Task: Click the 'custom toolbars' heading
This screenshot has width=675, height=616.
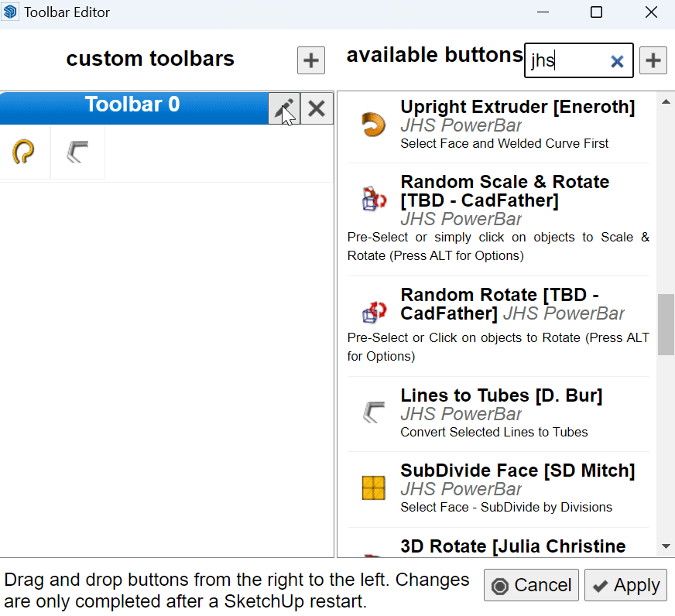Action: [x=150, y=59]
